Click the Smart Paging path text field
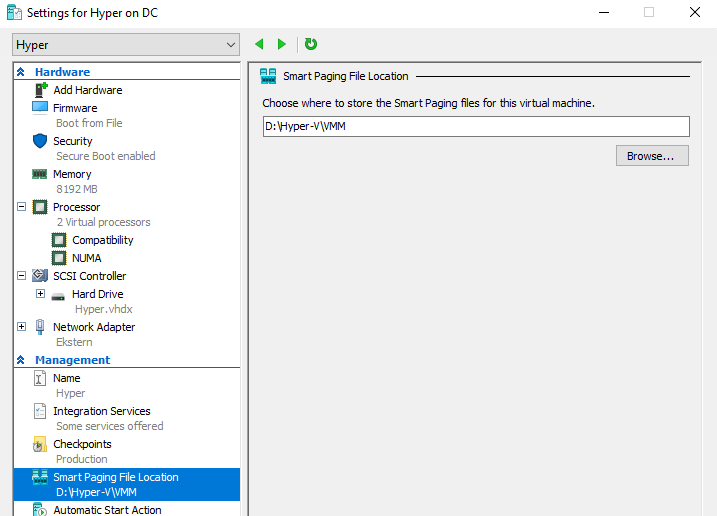 [x=475, y=126]
